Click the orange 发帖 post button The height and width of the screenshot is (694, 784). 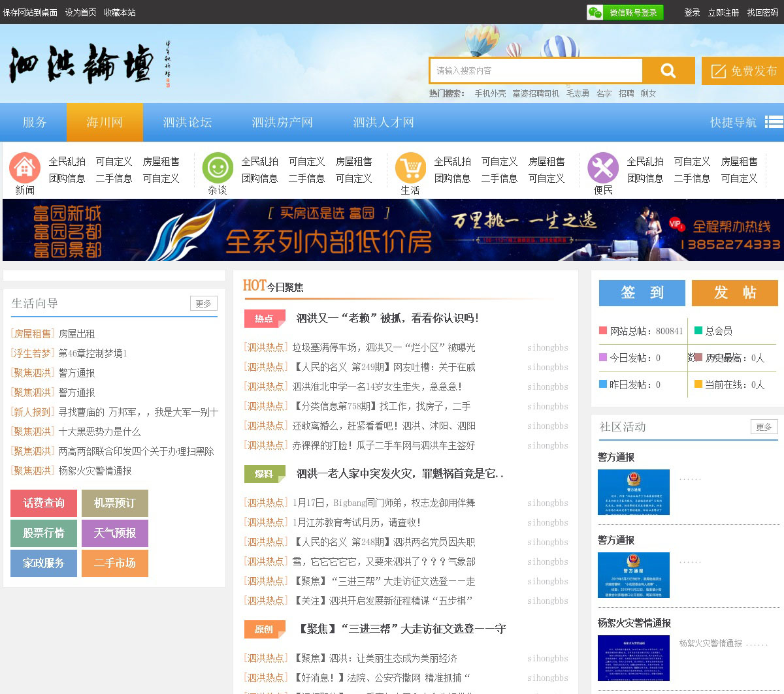[x=734, y=293]
